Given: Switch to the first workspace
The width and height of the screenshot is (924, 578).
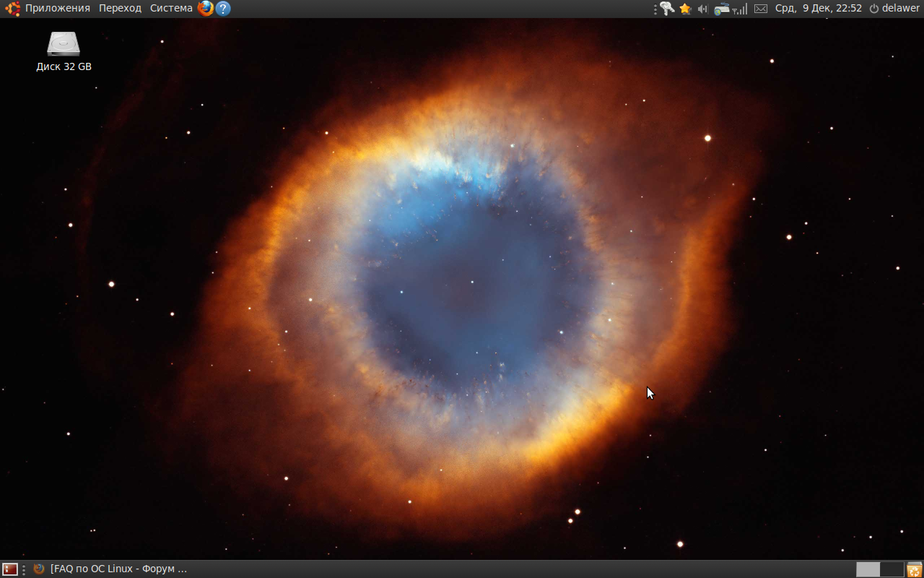Looking at the screenshot, I should 868,569.
